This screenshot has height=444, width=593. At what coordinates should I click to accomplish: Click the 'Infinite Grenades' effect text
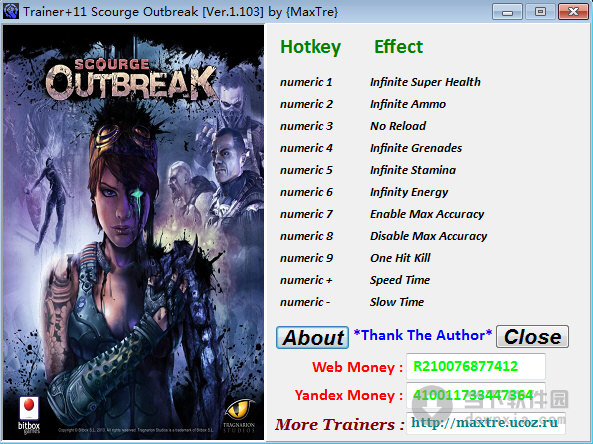(x=416, y=148)
